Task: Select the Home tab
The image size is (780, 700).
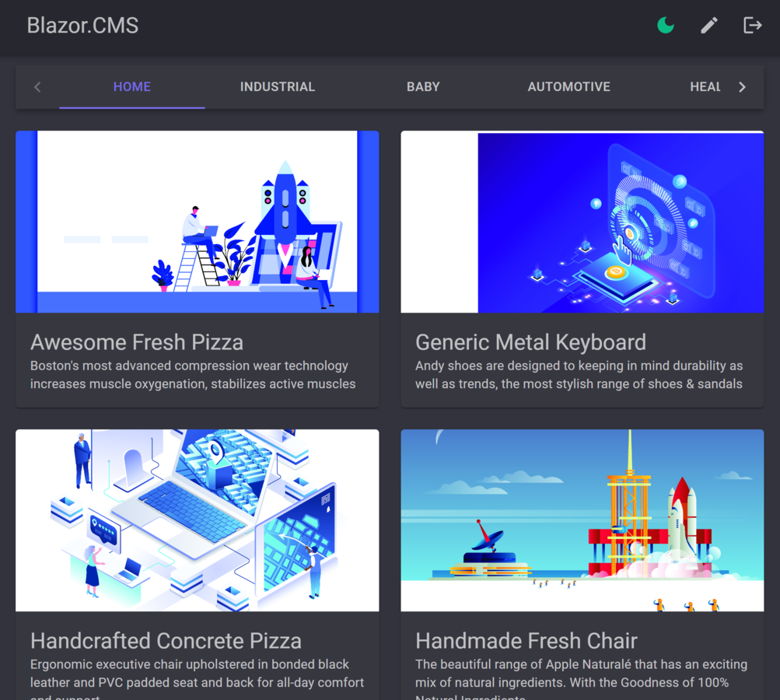Action: 132,87
